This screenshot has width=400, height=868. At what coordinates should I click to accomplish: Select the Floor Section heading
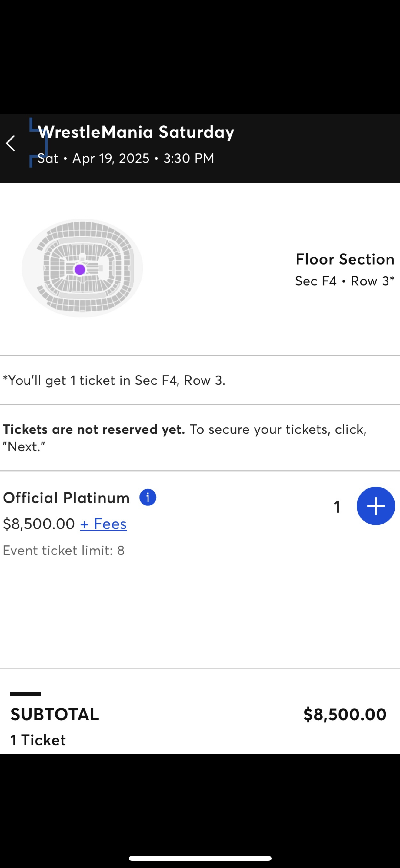click(345, 259)
